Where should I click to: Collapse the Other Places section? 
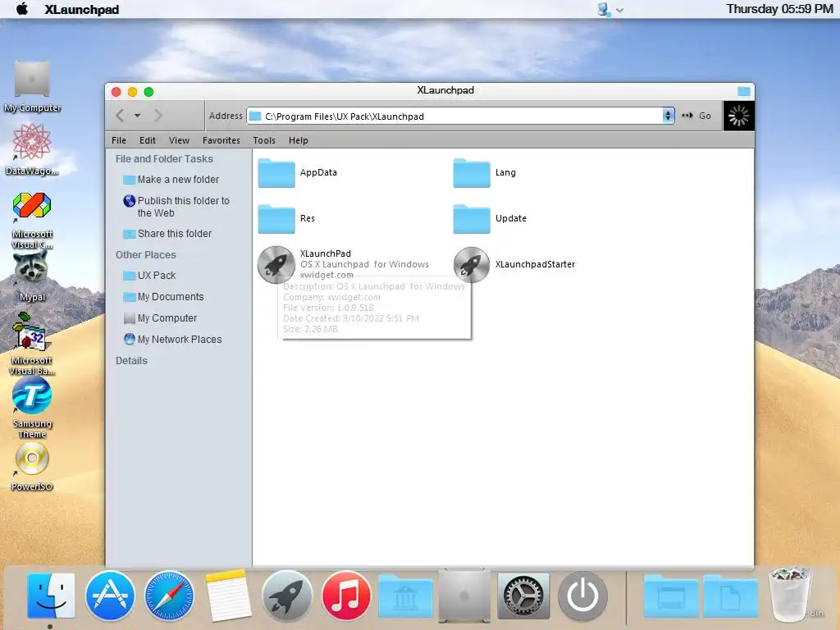(x=146, y=255)
